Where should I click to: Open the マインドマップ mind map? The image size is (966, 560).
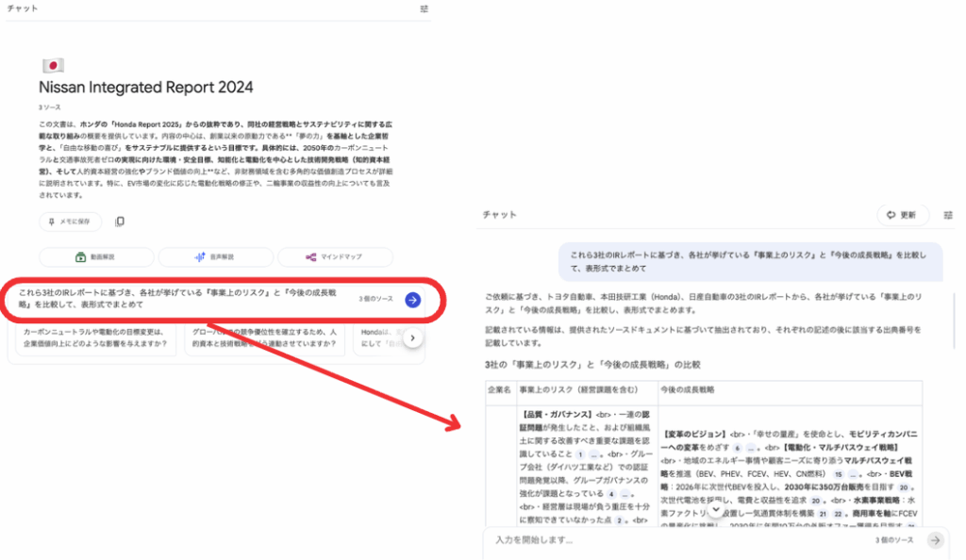tap(335, 257)
